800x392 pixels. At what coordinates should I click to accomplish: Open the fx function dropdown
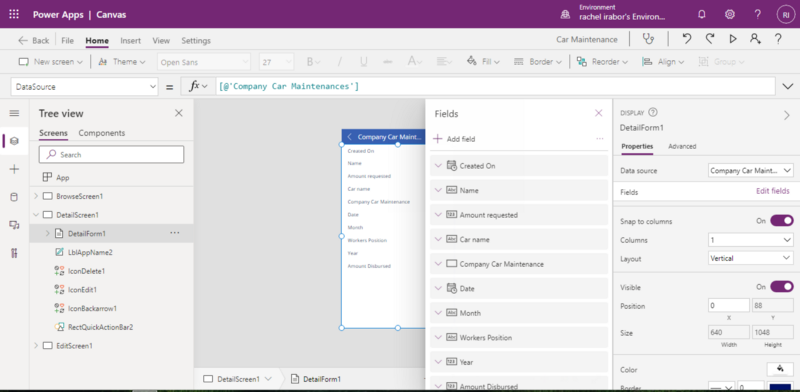(198, 87)
